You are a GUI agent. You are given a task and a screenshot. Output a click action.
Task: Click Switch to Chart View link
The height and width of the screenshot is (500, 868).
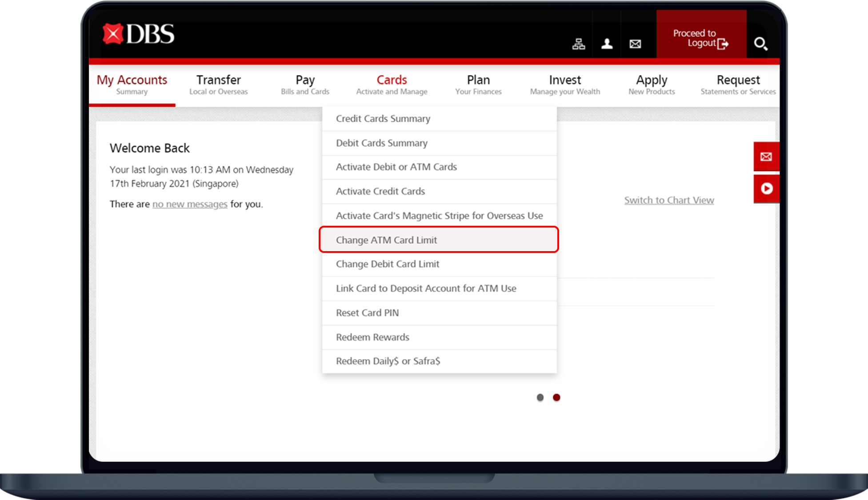point(669,200)
